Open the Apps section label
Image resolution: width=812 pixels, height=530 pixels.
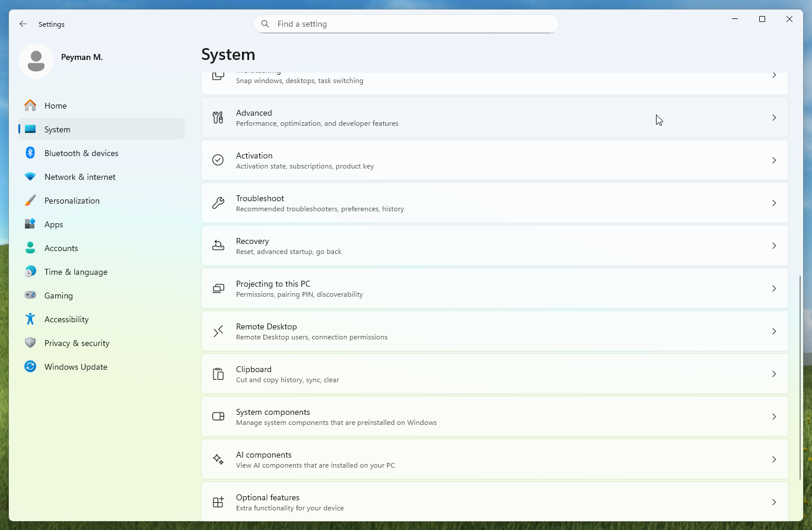tap(53, 224)
